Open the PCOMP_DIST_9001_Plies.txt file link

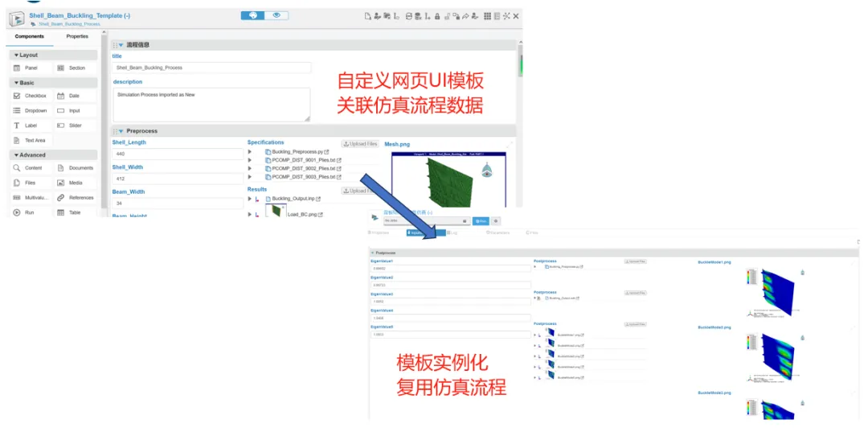tap(305, 160)
